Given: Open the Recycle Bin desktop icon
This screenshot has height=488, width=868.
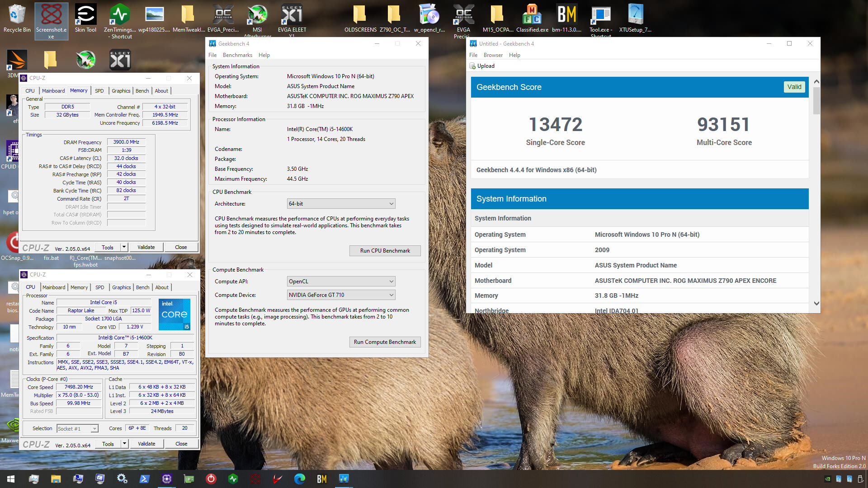Looking at the screenshot, I should coord(17,18).
